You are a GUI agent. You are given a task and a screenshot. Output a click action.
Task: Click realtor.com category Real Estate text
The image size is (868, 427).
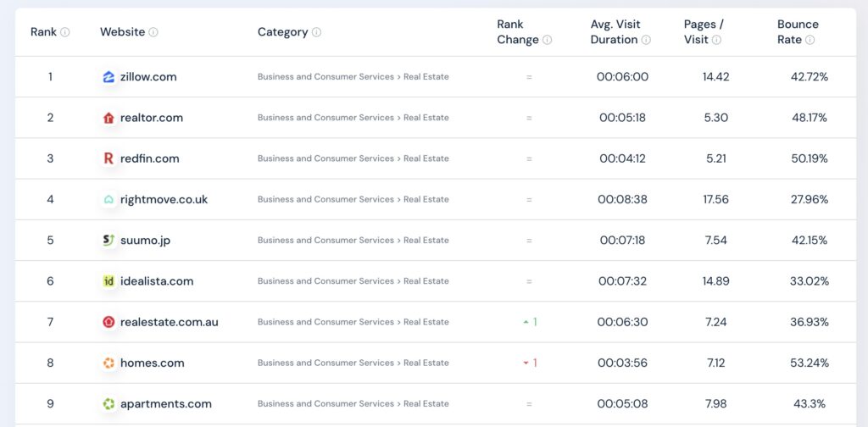point(426,118)
